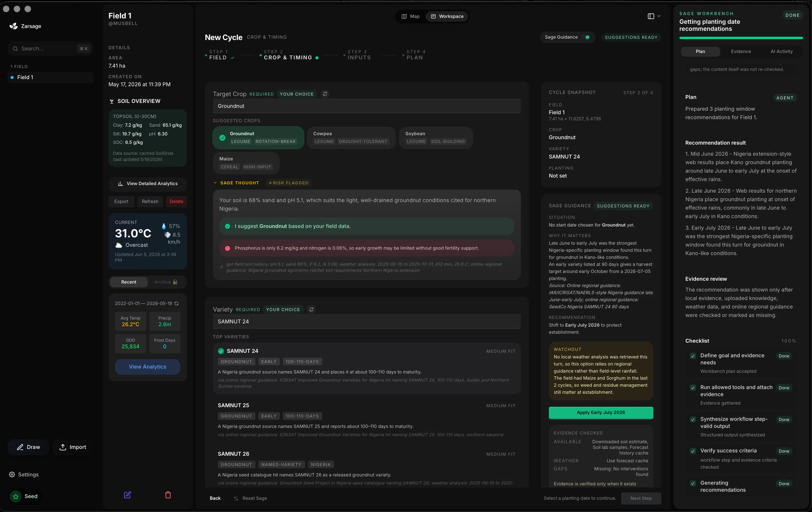Image resolution: width=812 pixels, height=512 pixels.
Task: Open the layout dropdown chevron at top right
Action: tap(659, 16)
